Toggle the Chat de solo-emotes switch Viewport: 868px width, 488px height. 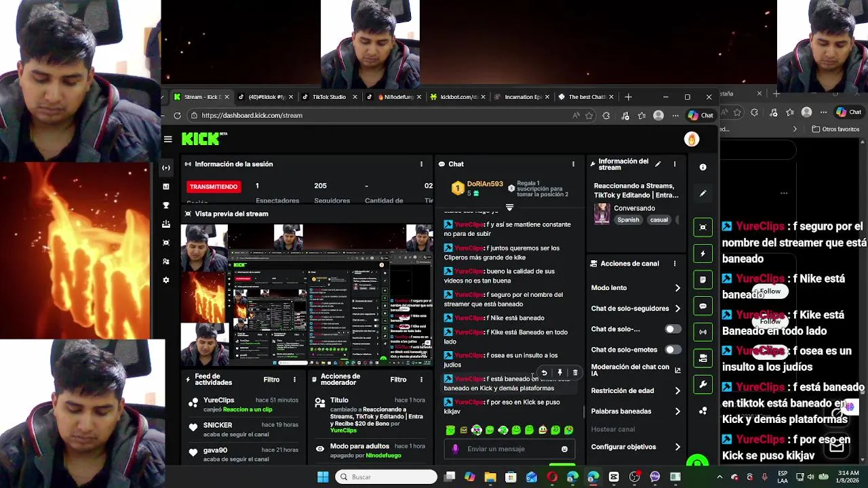tap(672, 350)
